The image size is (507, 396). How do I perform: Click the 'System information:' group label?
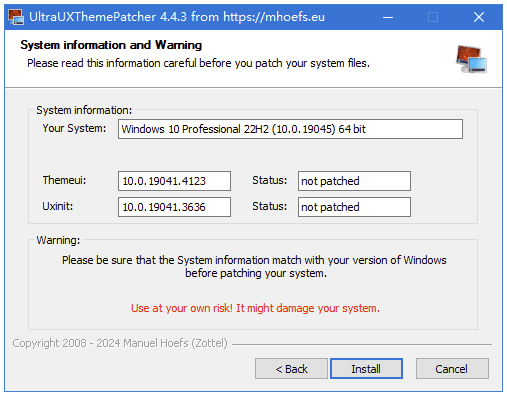84,110
